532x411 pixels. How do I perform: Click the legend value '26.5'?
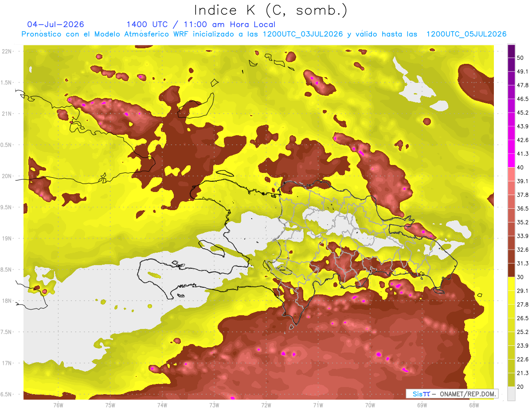tap(522, 318)
